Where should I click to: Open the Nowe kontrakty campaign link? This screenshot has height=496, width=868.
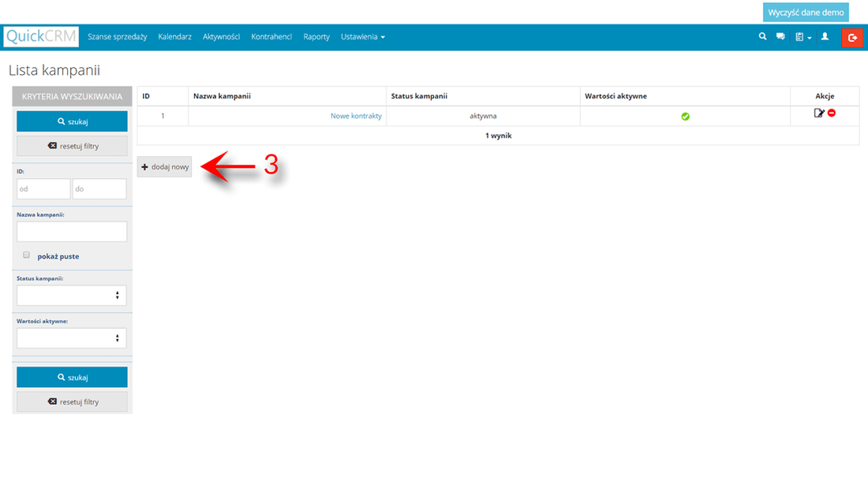(356, 116)
